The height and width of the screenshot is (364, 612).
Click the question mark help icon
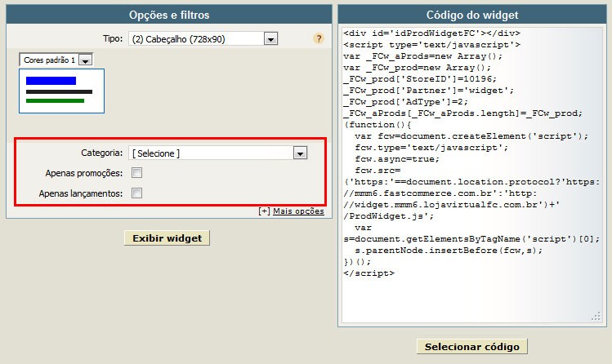click(319, 38)
